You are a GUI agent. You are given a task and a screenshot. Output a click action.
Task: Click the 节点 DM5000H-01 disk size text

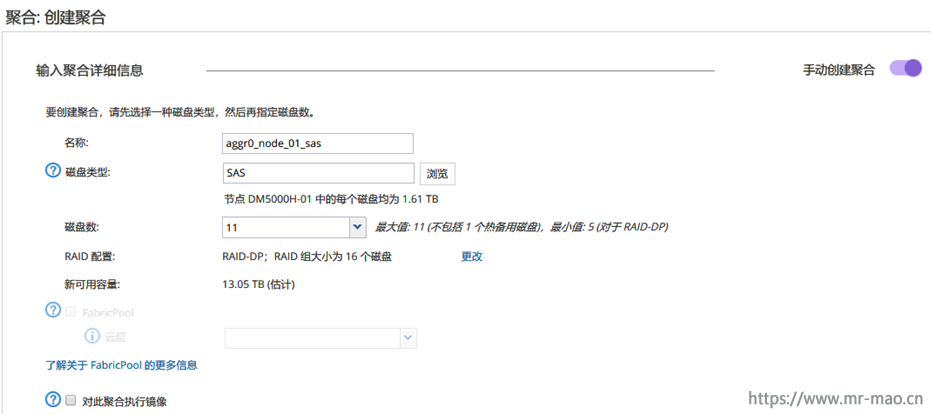tap(331, 199)
